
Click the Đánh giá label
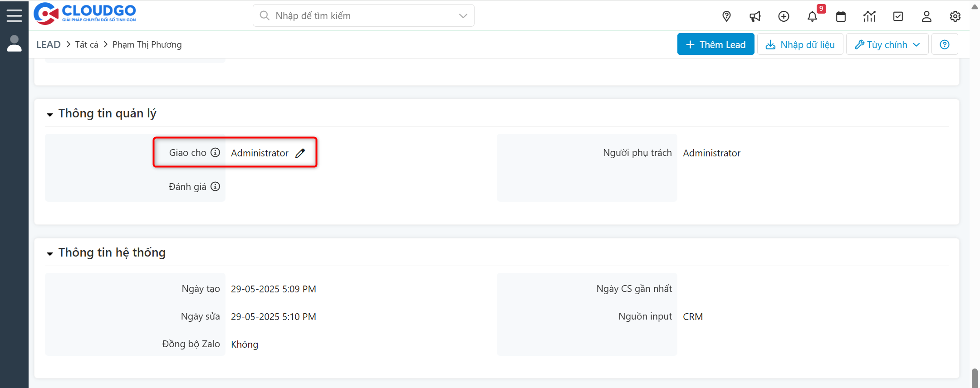(187, 187)
